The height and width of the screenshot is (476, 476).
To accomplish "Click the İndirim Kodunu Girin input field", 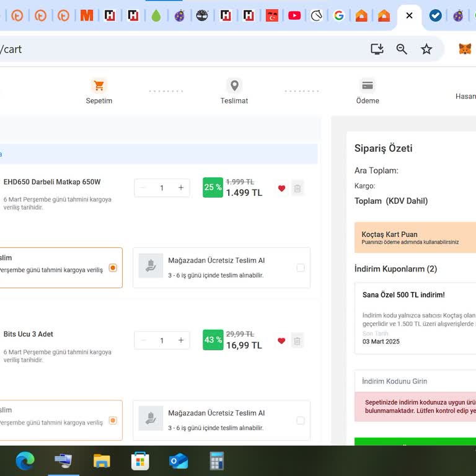I will [415, 381].
